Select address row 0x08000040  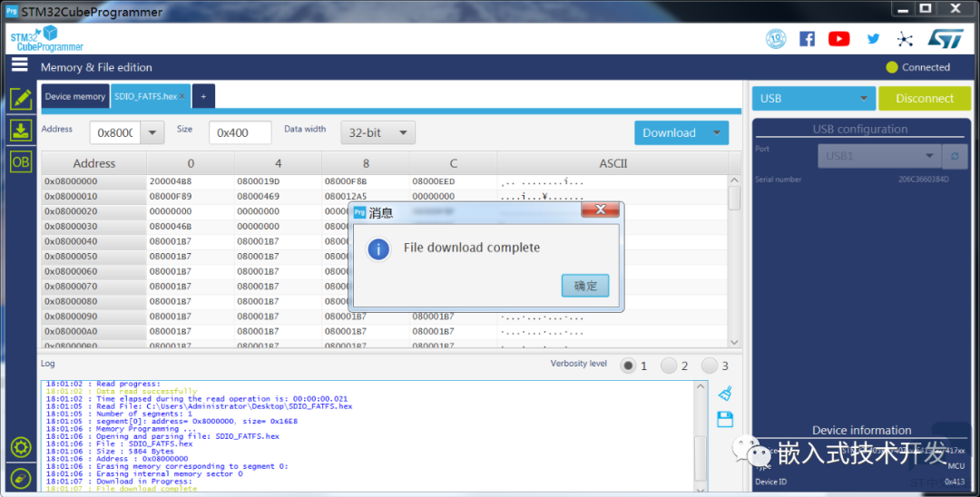pos(93,241)
